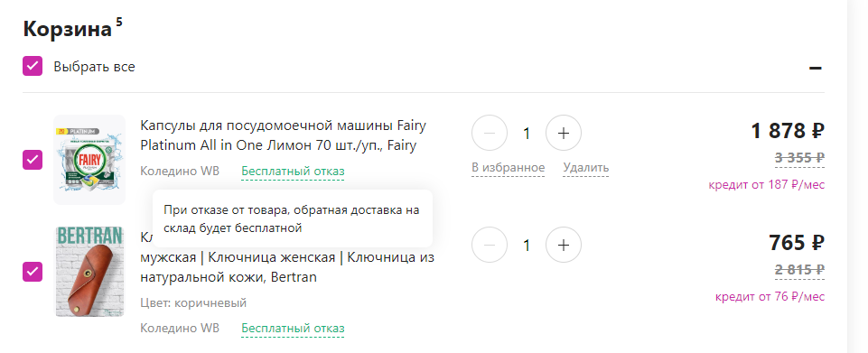868x353 pixels.
Task: Open the Fairy Platinum product thumbnail
Action: point(89,160)
